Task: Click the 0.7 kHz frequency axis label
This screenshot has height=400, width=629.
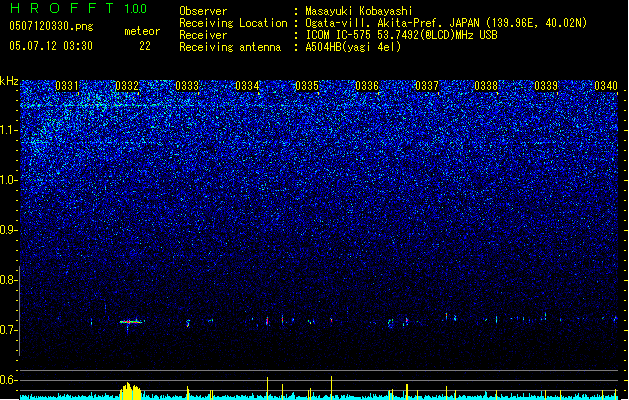Action: coord(8,330)
